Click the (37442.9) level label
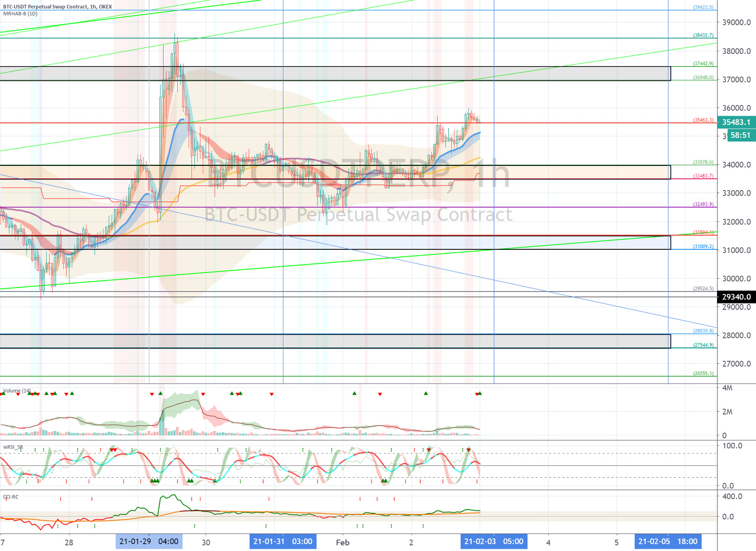This screenshot has height=551, width=756. point(703,64)
